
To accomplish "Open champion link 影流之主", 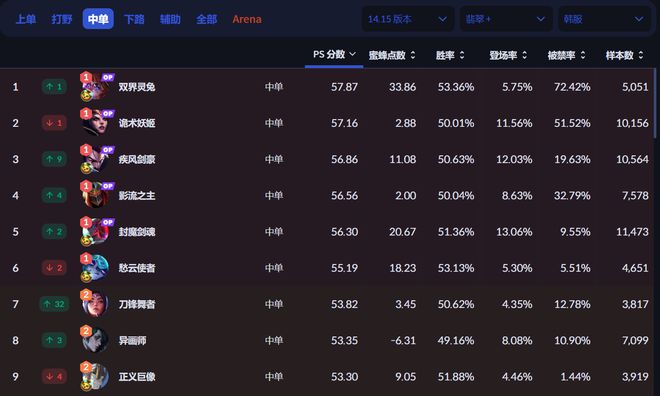I will point(137,196).
